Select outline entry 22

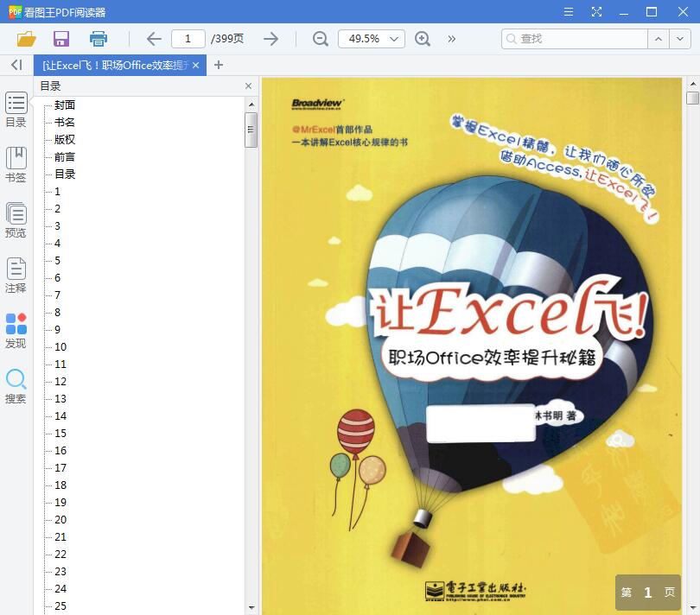60,555
